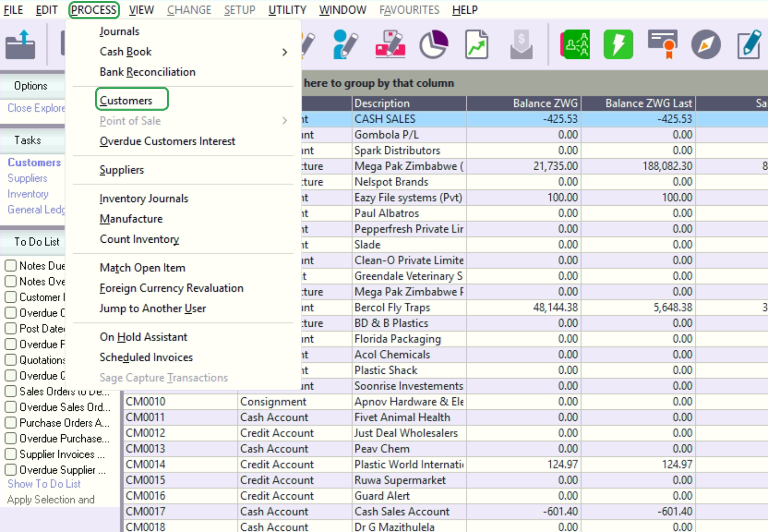This screenshot has width=768, height=532.
Task: Click the grey dollar envelope icon
Action: click(521, 44)
